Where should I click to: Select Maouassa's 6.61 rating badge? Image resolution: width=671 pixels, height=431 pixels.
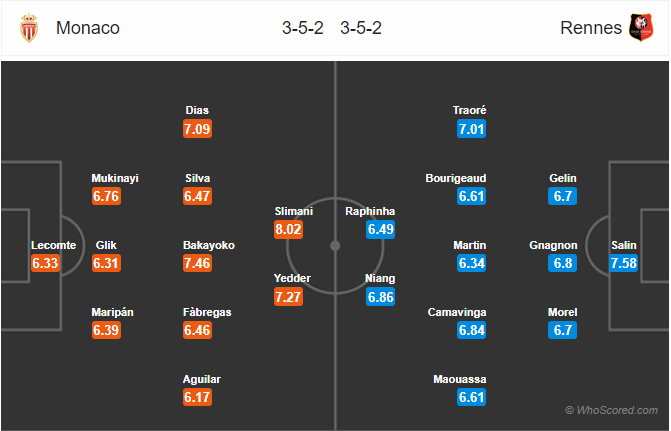click(x=471, y=397)
